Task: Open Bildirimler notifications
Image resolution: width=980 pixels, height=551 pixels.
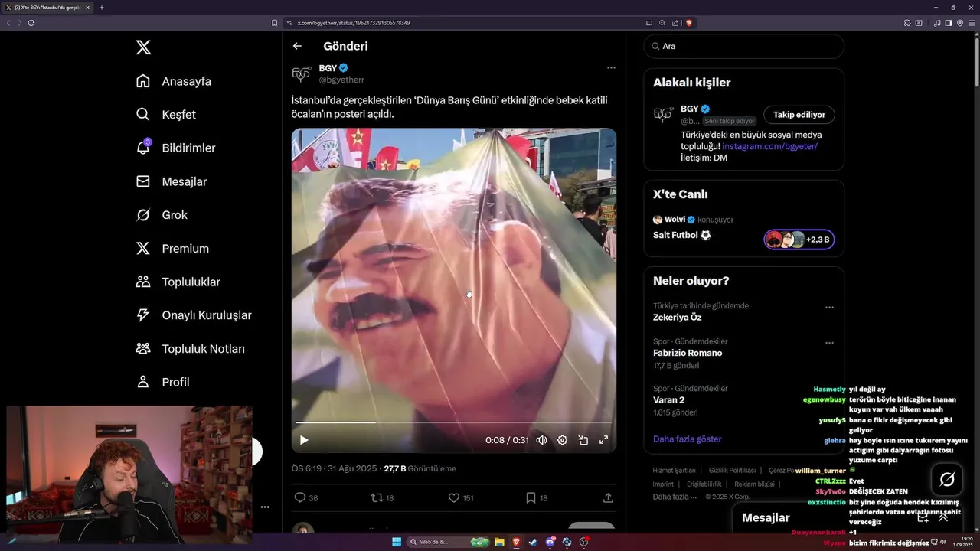Action: pos(175,148)
